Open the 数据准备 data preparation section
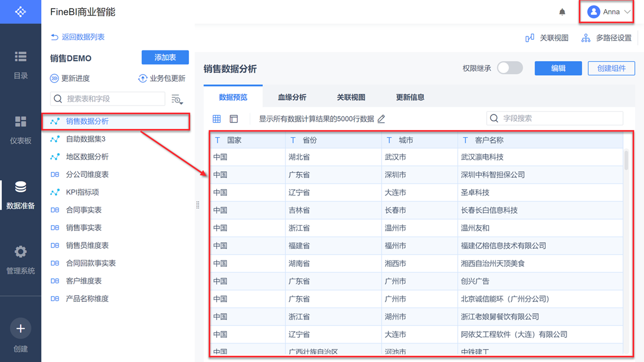This screenshot has height=362, width=644. 20,195
